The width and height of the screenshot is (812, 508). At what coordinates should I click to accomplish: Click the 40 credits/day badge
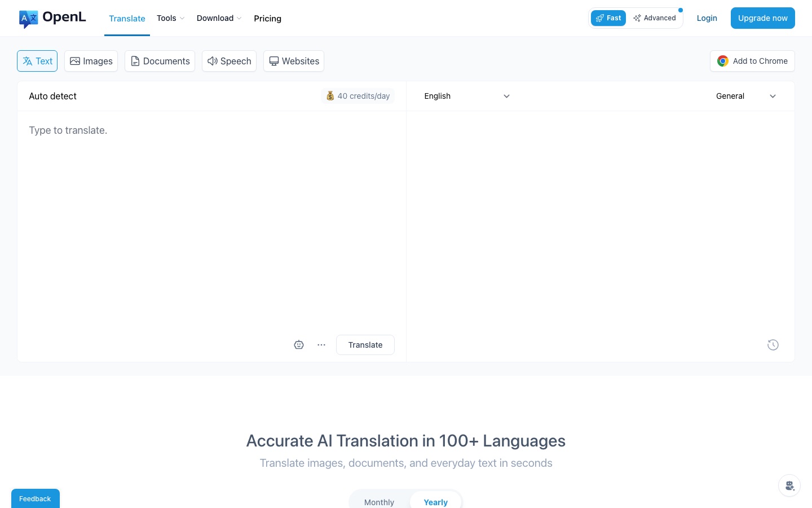tap(358, 96)
